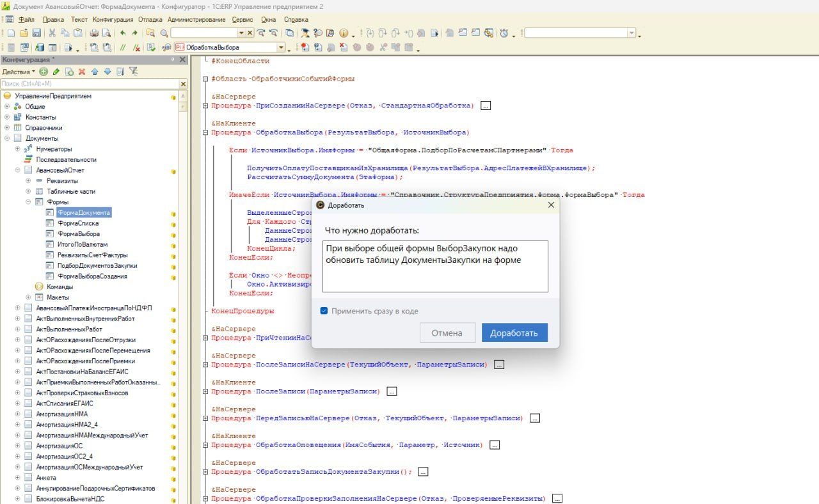819x504 pixels.
Task: Expand collapsed ПриСозданииНаСервере procedure box
Action: point(486,106)
